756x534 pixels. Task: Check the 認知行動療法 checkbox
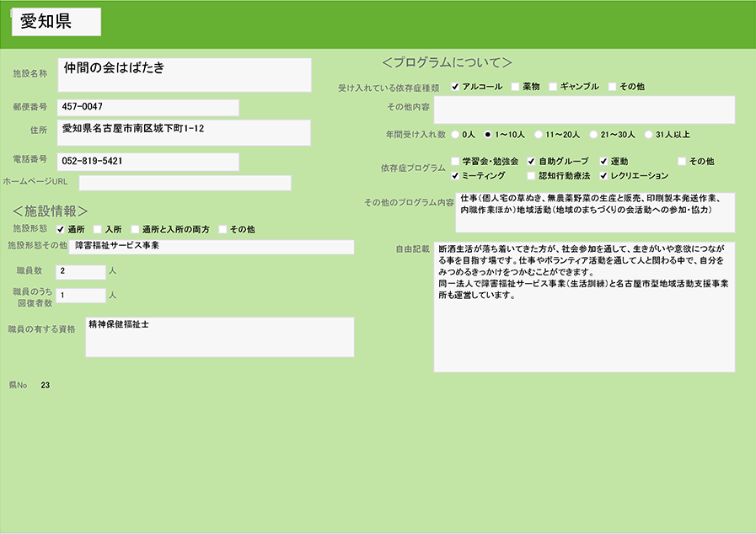tap(531, 176)
